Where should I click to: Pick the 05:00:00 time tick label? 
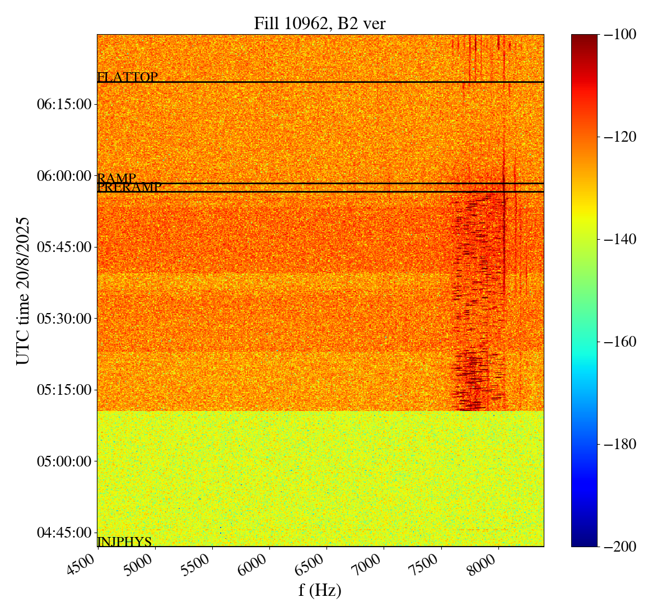[x=64, y=461]
